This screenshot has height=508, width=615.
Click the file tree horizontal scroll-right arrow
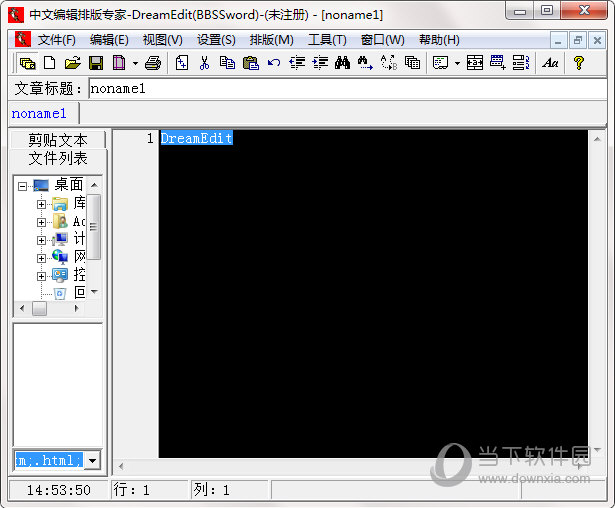(x=76, y=308)
